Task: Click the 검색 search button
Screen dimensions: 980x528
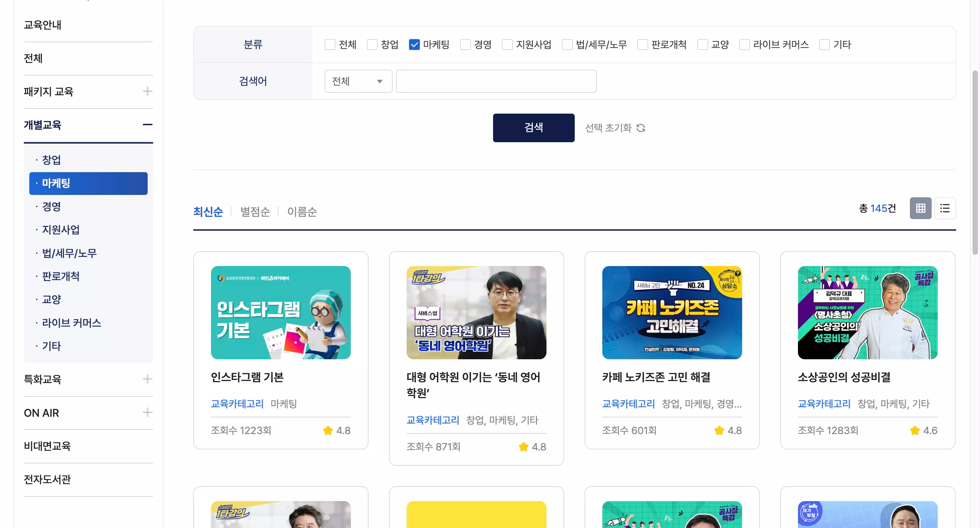Action: tap(534, 128)
